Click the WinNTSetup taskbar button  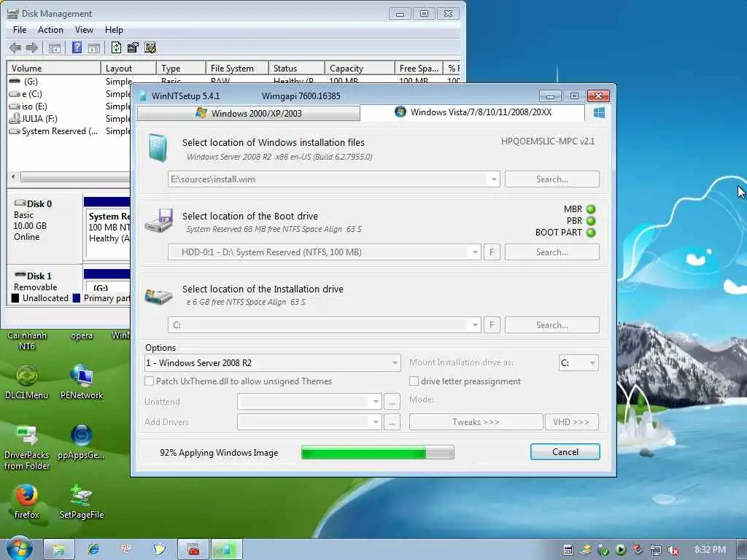click(227, 550)
